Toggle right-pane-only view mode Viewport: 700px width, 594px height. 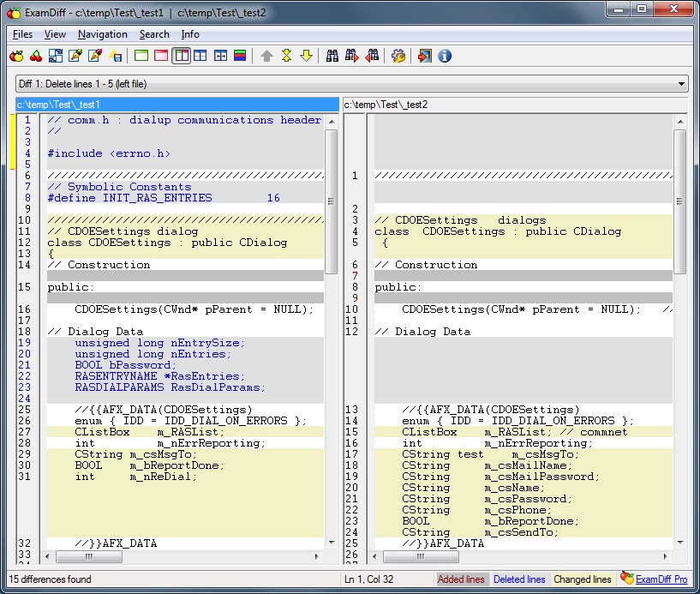pos(161,55)
